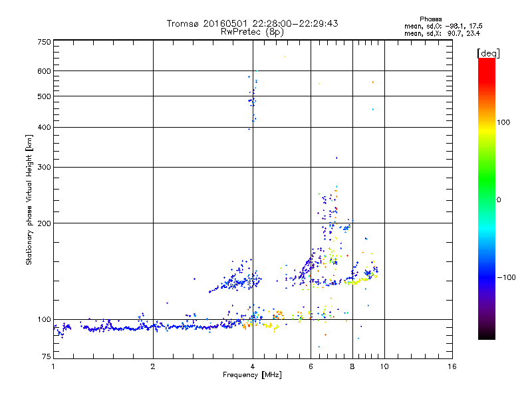Click the x-axis label 'Frequency [MHz]'
The height and width of the screenshot is (399, 532).
(252, 375)
